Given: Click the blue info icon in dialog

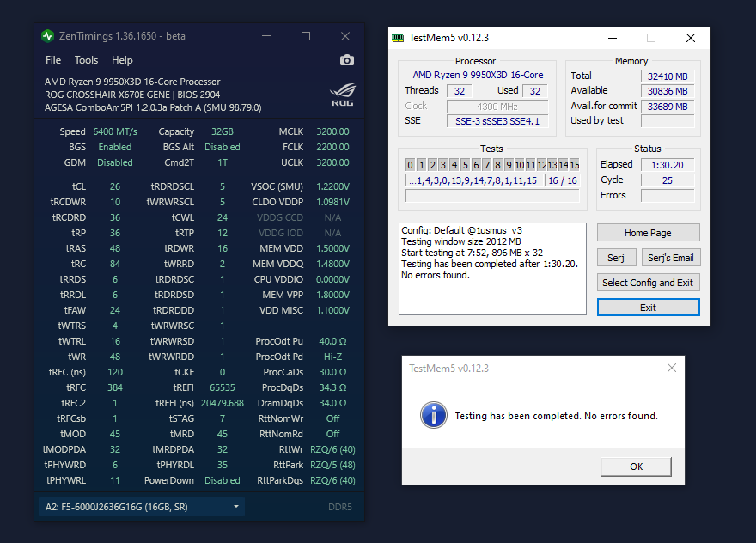Looking at the screenshot, I should [433, 416].
